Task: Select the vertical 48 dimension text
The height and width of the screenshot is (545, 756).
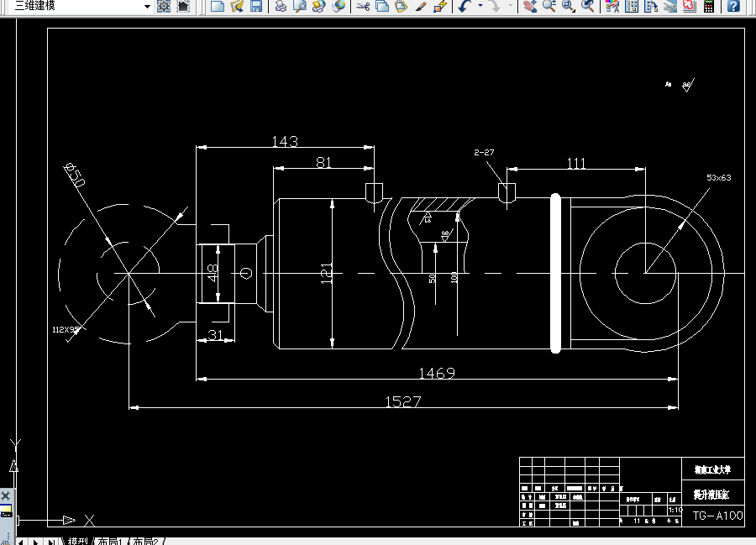Action: (x=213, y=273)
